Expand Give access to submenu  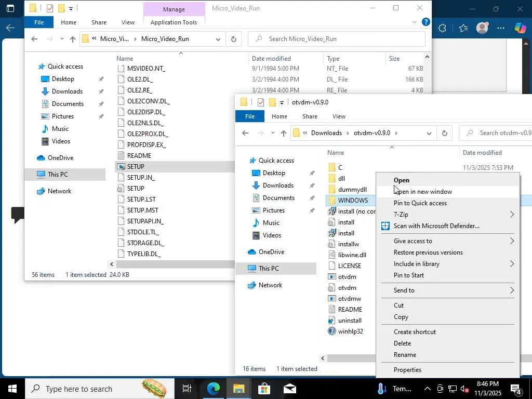pyautogui.click(x=447, y=241)
